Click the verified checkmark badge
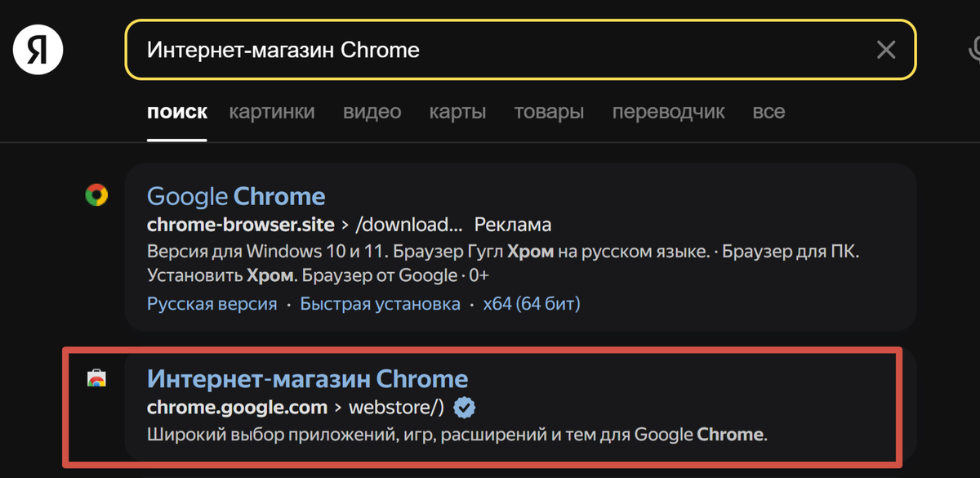Image resolution: width=980 pixels, height=478 pixels. [465, 407]
